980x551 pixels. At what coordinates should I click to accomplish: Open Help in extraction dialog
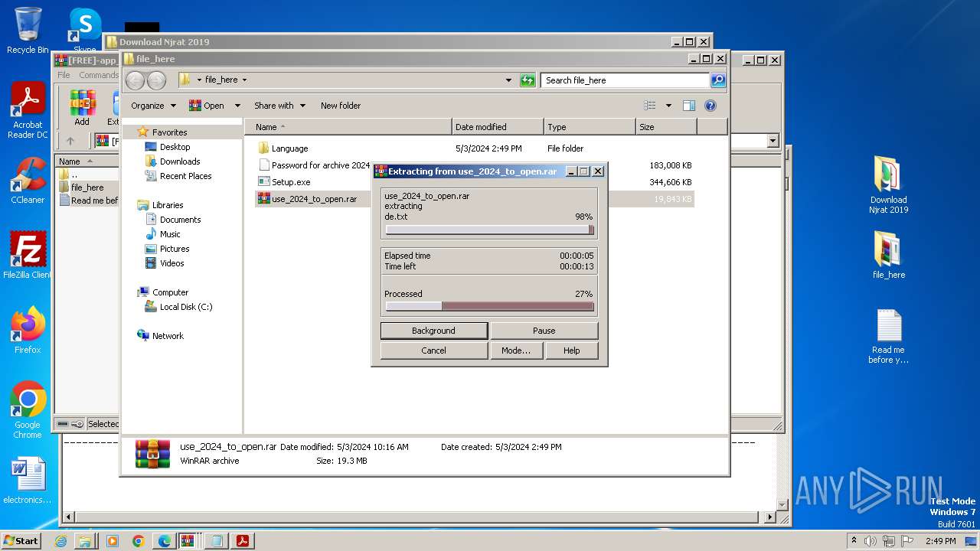(x=571, y=350)
